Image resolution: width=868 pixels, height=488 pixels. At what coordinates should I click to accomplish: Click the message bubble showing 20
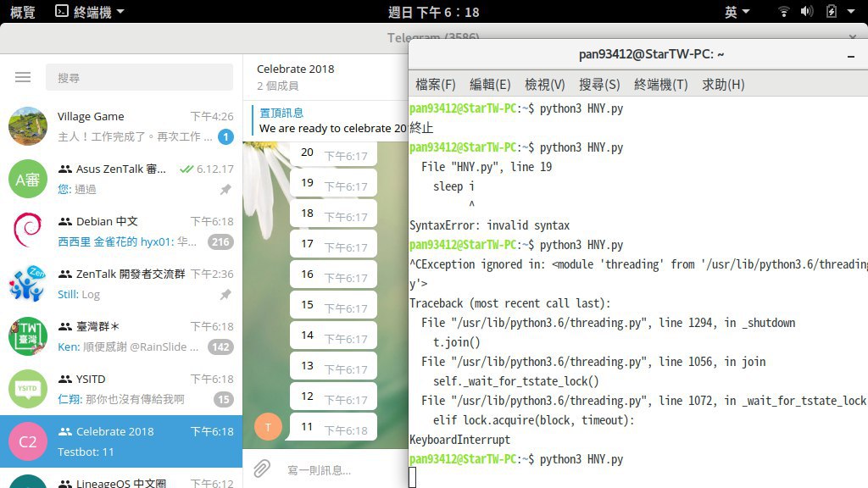click(x=333, y=154)
